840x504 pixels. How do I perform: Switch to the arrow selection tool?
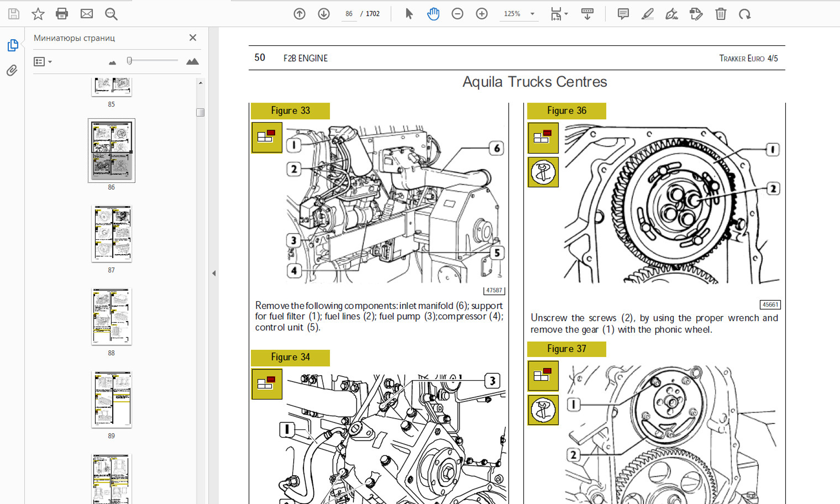click(x=409, y=14)
